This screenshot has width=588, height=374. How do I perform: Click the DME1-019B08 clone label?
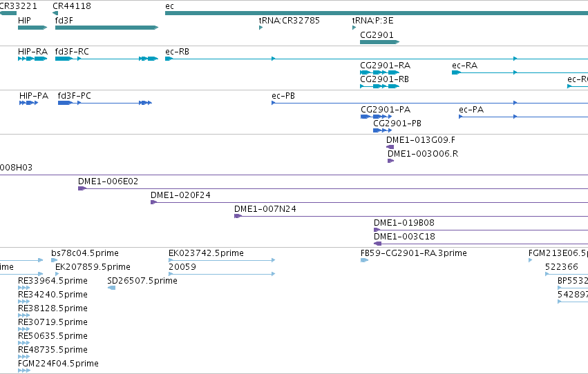[404, 223]
